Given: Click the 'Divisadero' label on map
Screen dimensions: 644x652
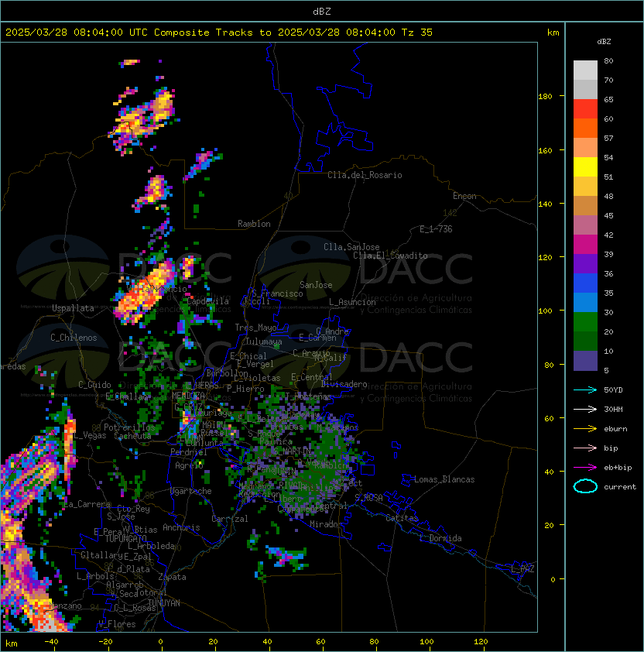Looking at the screenshot, I should click(x=344, y=384).
